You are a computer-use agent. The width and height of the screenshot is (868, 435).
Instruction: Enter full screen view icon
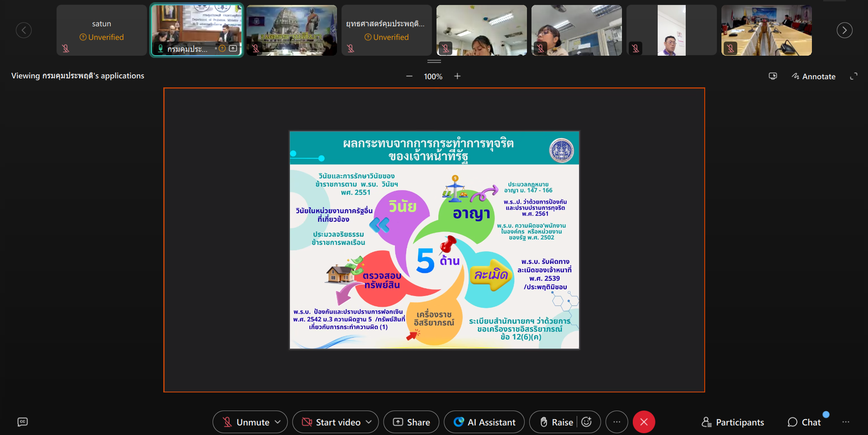[854, 76]
